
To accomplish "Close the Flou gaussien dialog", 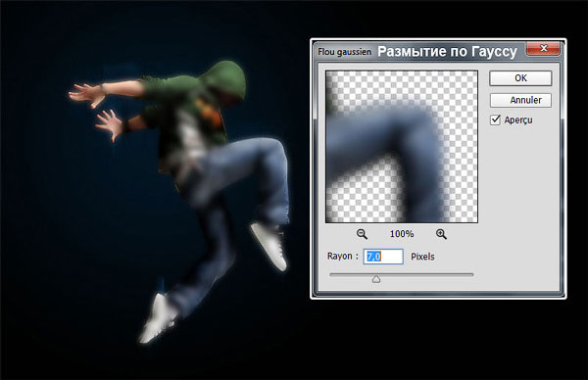I will pyautogui.click(x=543, y=48).
